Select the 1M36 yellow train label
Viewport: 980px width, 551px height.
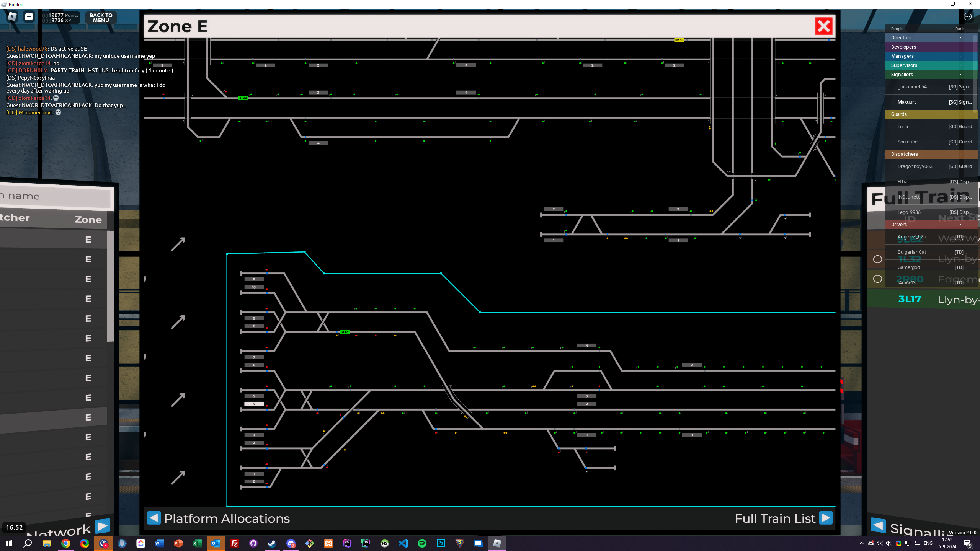679,40
